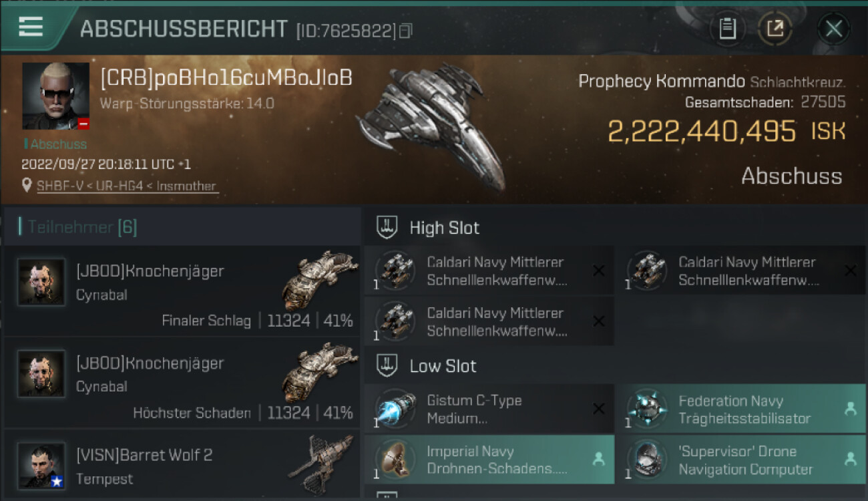Image resolution: width=868 pixels, height=501 pixels.
Task: Select the Imperial Navy Drohnen-Schadens module
Action: tap(489, 460)
